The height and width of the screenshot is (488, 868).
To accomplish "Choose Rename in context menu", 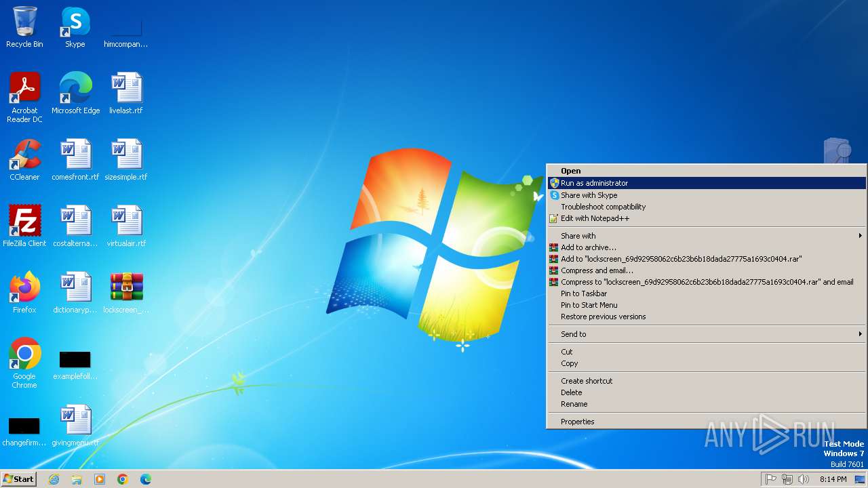I will click(707, 404).
